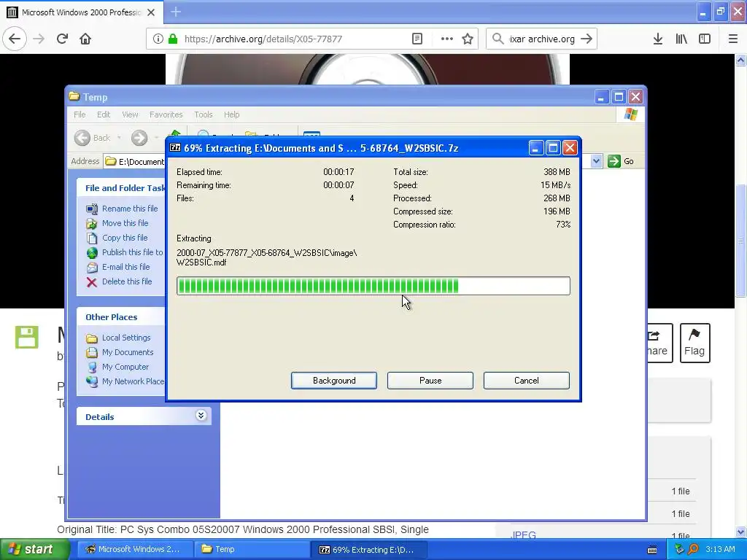Open Firefox hamburger menu

pyautogui.click(x=732, y=39)
